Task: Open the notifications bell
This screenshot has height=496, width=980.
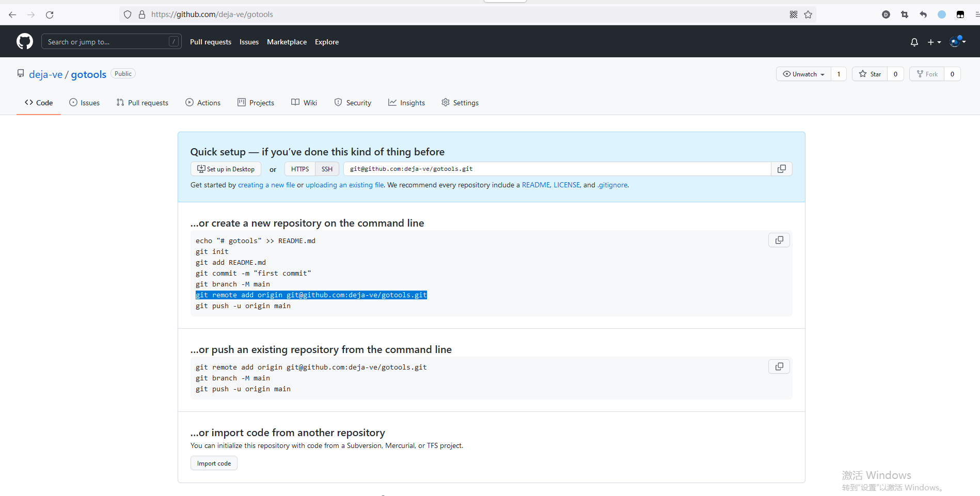Action: [914, 42]
